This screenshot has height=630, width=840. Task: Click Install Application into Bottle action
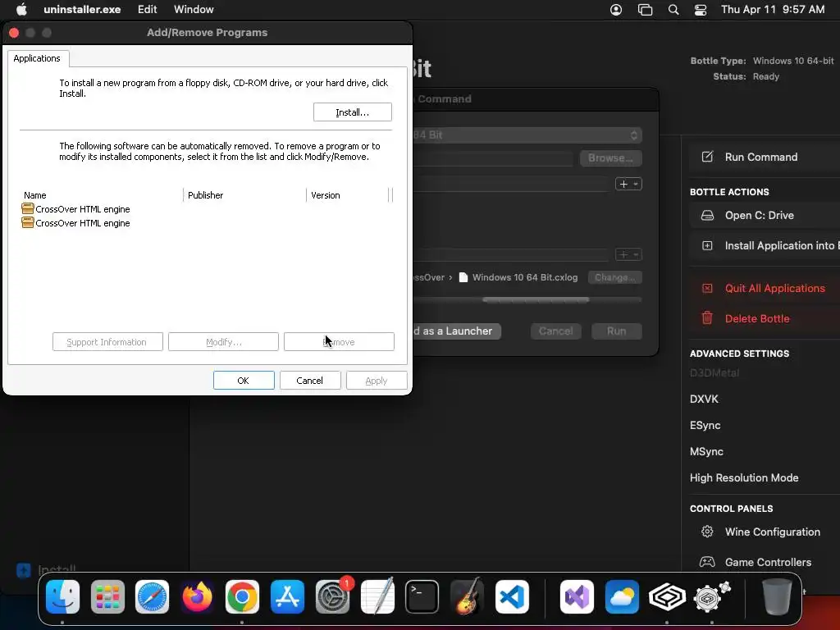pyautogui.click(x=765, y=246)
